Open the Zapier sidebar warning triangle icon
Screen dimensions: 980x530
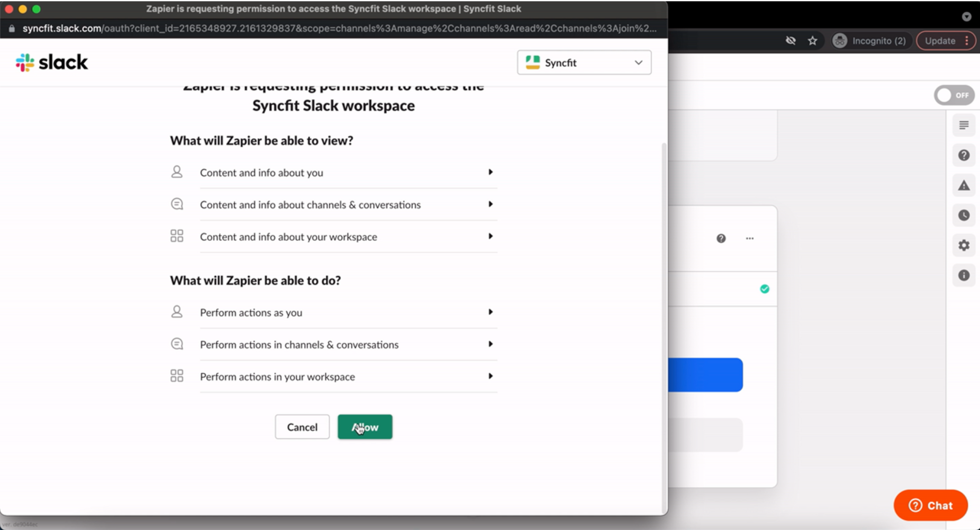click(x=964, y=185)
